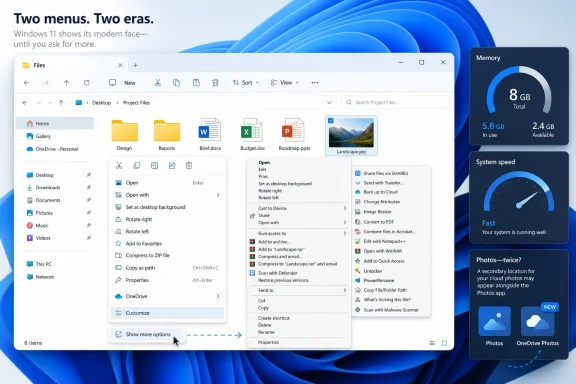The height and width of the screenshot is (384, 576).
Task: Close the Files tab
Action: pos(120,65)
